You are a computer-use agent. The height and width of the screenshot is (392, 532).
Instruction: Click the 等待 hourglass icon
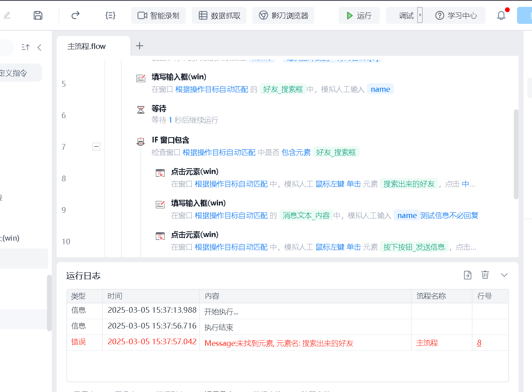point(141,110)
